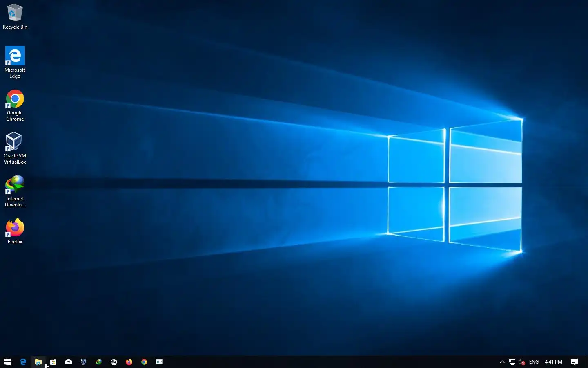Launch Internet Download Manager from the taskbar
Image resolution: width=588 pixels, height=368 pixels.
98,362
